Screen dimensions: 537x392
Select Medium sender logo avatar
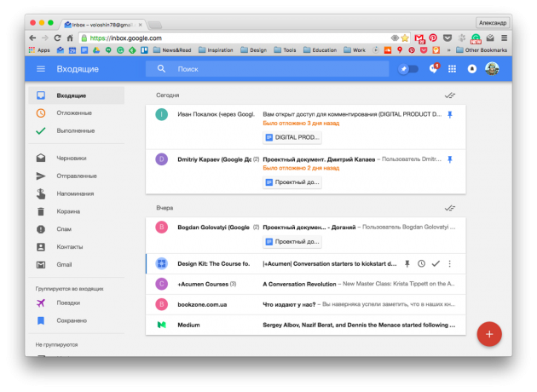[x=162, y=325]
